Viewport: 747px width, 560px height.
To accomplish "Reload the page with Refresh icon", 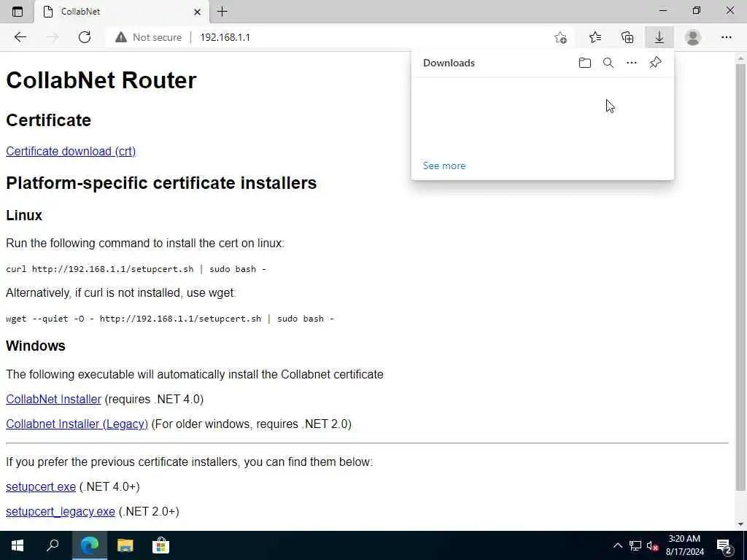I will (85, 37).
